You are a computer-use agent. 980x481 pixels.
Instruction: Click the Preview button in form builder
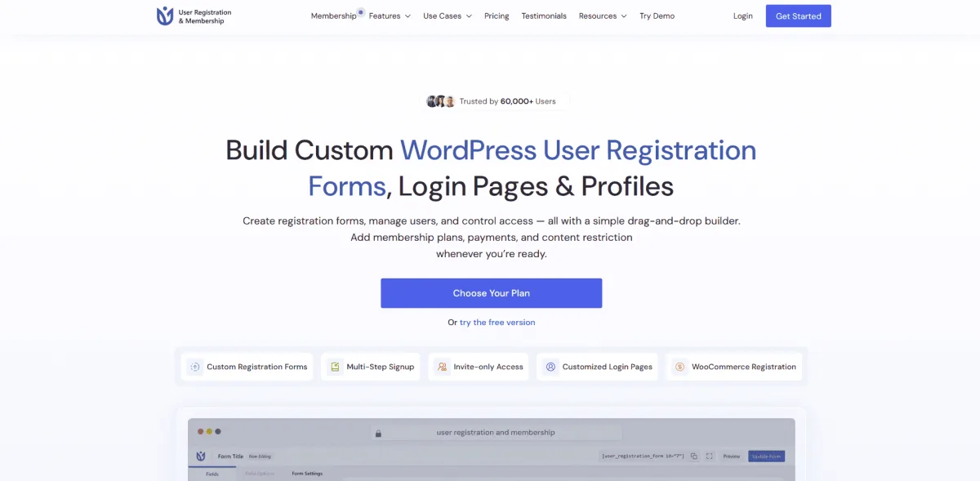pos(731,457)
